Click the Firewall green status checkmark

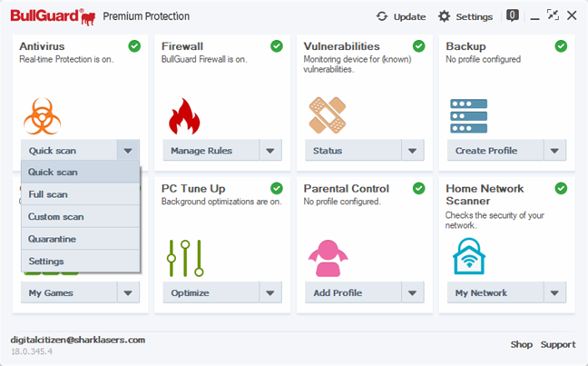(x=277, y=46)
